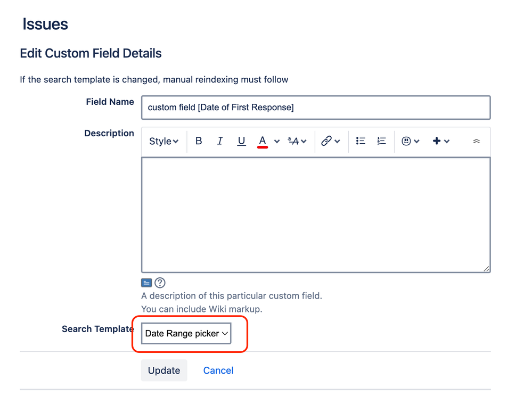Click the 'Field Name' label
The height and width of the screenshot is (404, 532).
click(x=110, y=102)
